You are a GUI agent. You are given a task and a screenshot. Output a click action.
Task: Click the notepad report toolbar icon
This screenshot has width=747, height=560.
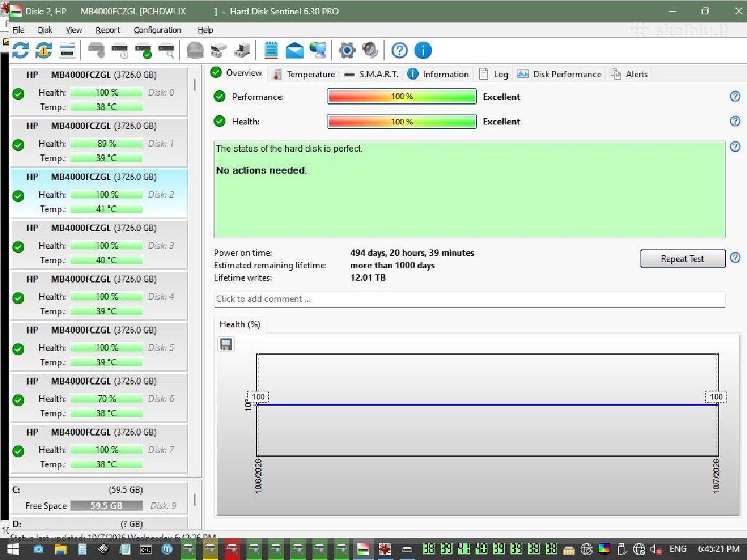pyautogui.click(x=271, y=50)
